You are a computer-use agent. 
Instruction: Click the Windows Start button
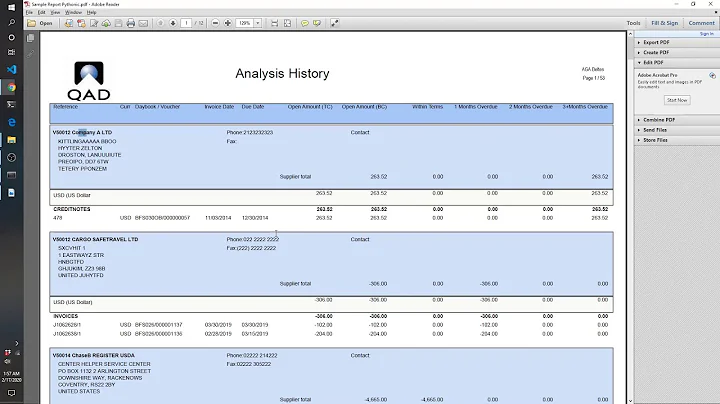coord(11,7)
